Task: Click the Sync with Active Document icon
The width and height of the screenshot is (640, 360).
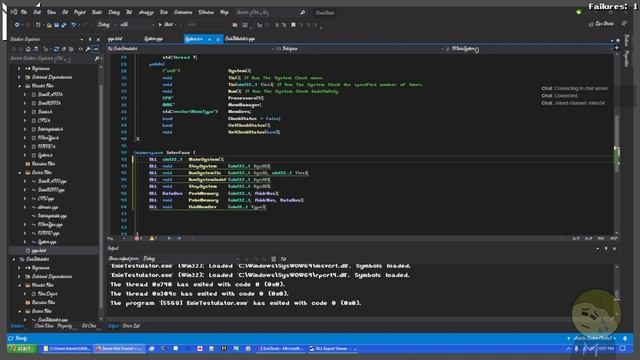Action: pos(56,49)
